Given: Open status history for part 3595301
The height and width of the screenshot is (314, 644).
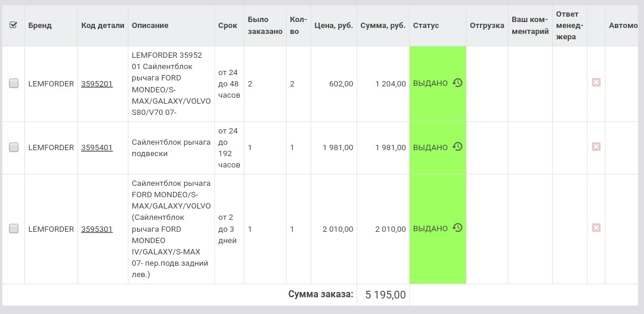Looking at the screenshot, I should pos(457,228).
